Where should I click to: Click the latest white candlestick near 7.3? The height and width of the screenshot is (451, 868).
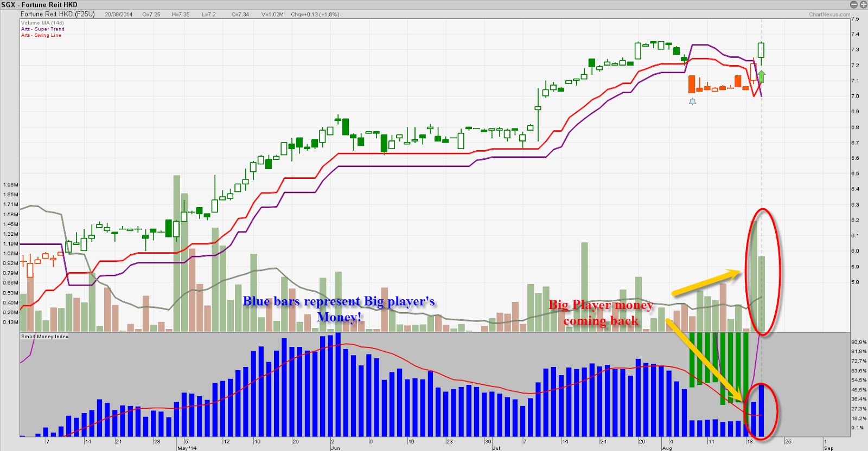pos(761,50)
